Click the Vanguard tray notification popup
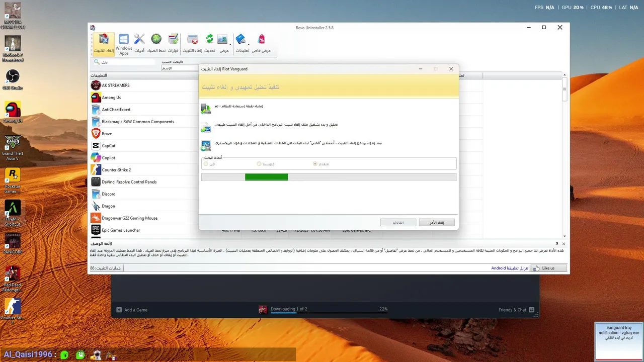644x362 pixels. click(619, 341)
